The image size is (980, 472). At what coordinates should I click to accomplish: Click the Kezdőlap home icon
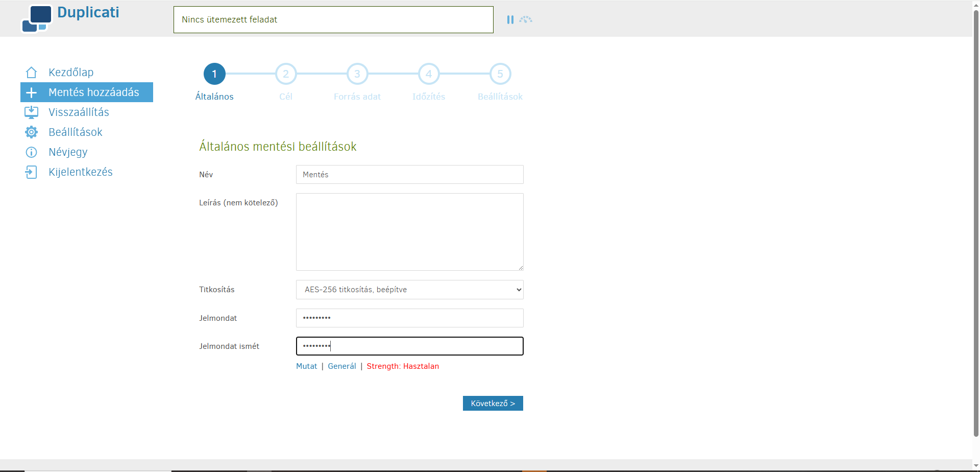pos(31,73)
